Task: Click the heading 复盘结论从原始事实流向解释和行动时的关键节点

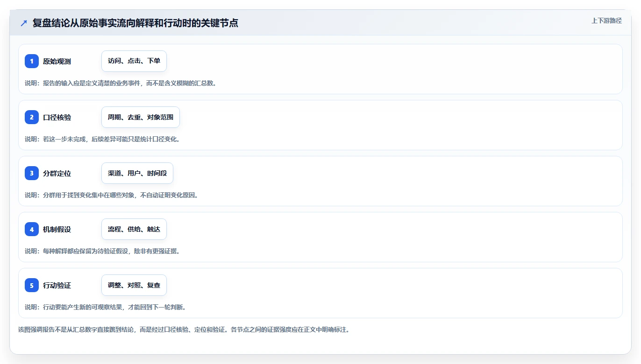Action: [135, 23]
